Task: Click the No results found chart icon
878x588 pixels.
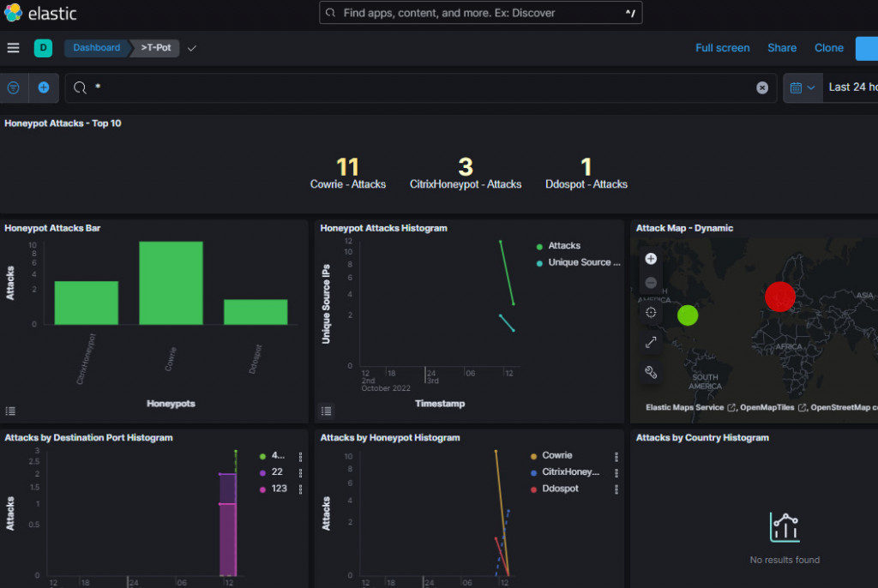Action: (785, 527)
